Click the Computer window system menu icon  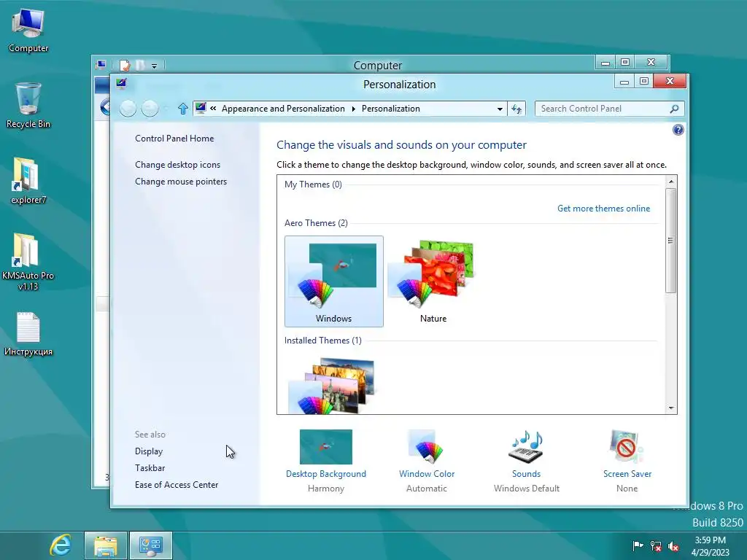pyautogui.click(x=101, y=64)
